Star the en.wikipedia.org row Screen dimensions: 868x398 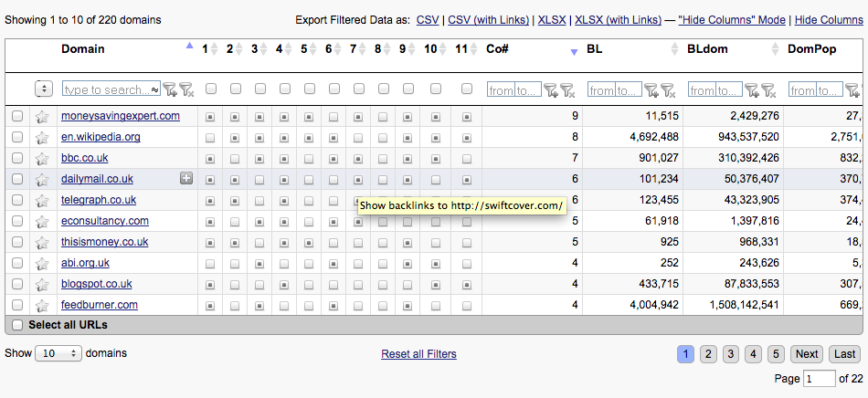pyautogui.click(x=42, y=138)
